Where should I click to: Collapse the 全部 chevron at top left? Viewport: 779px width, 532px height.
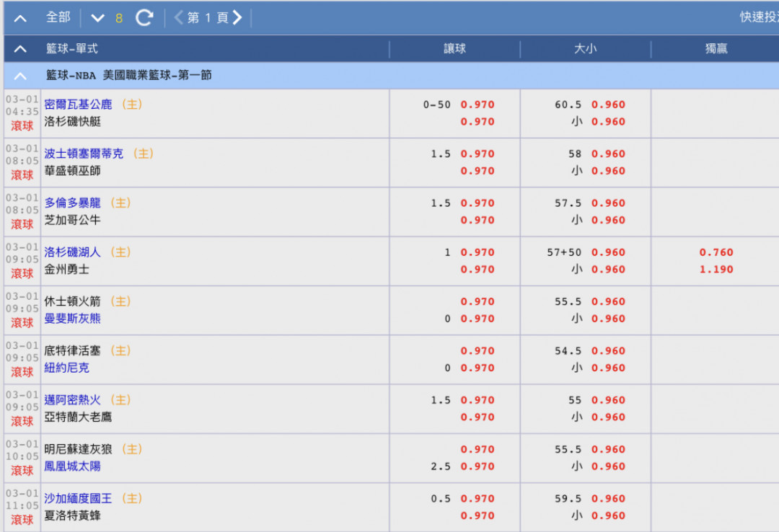point(20,19)
